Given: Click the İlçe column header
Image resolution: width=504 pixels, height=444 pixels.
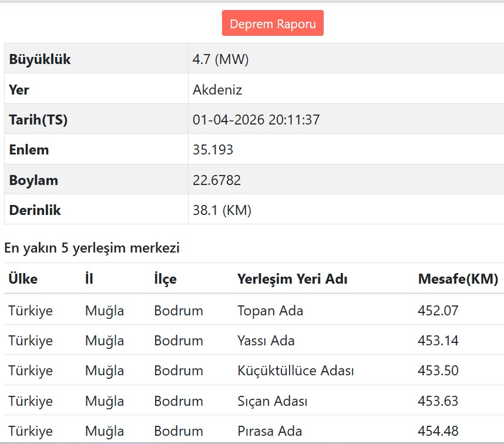Looking at the screenshot, I should click(x=165, y=279).
